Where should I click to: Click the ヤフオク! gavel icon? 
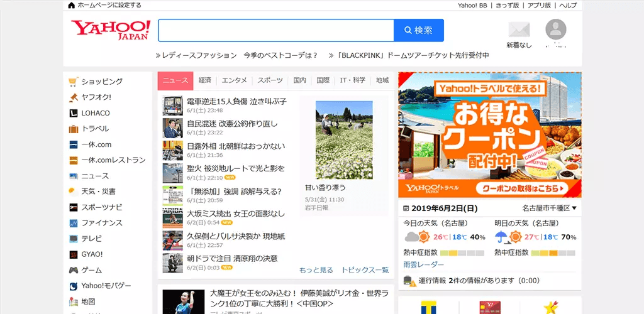point(74,97)
